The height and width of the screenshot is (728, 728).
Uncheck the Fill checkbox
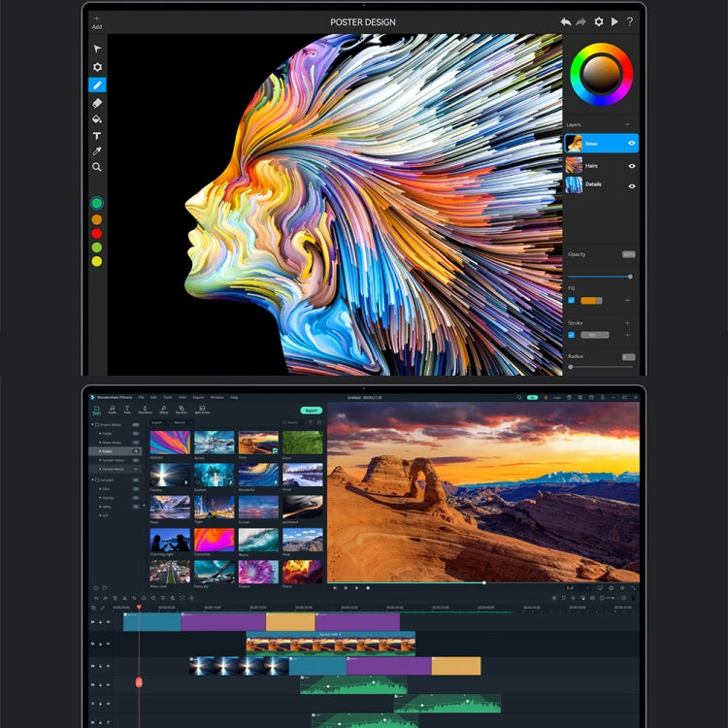point(571,300)
